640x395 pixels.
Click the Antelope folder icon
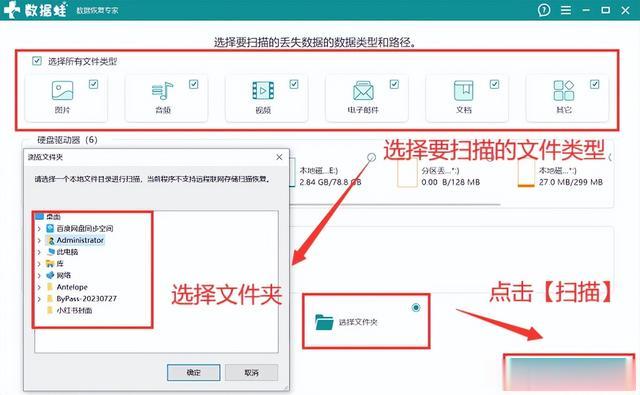point(50,286)
